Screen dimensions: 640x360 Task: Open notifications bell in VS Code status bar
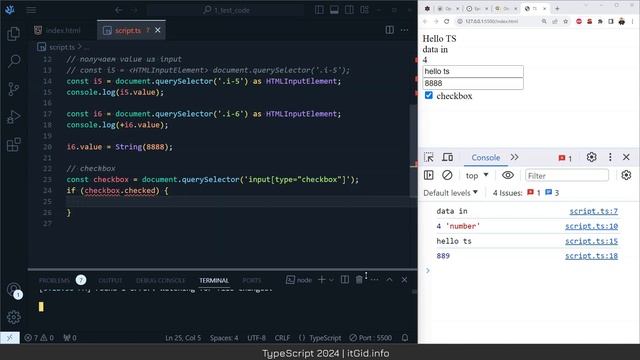405,338
